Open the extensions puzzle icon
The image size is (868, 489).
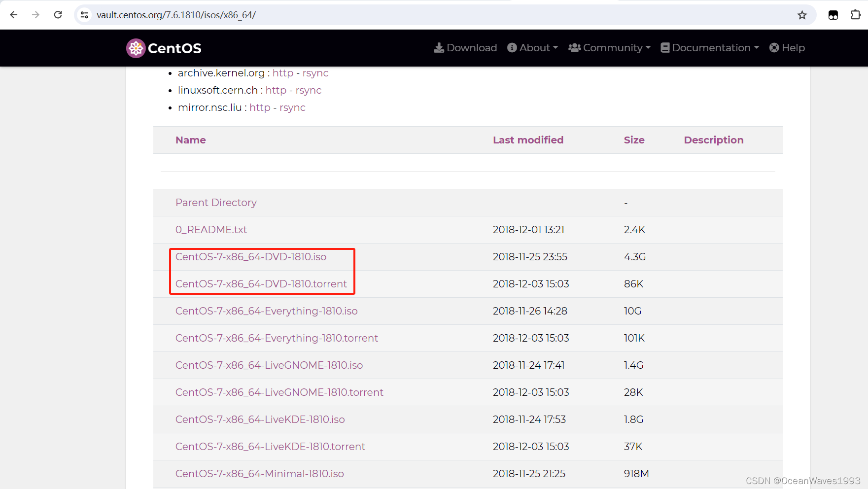(856, 15)
